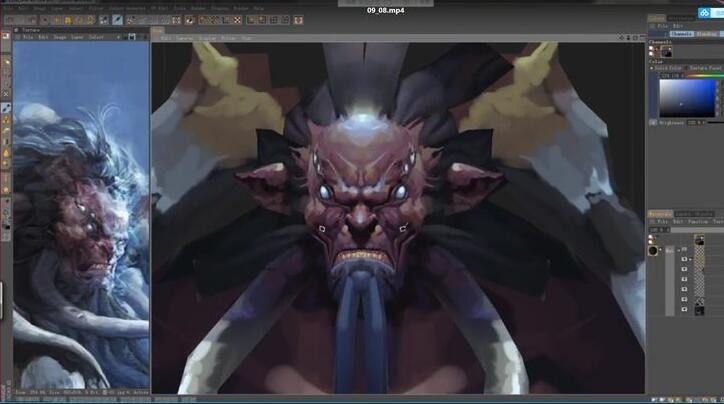Viewport: 724px width, 404px height.
Task: Click the layer opacity percent field
Action: pos(659,230)
